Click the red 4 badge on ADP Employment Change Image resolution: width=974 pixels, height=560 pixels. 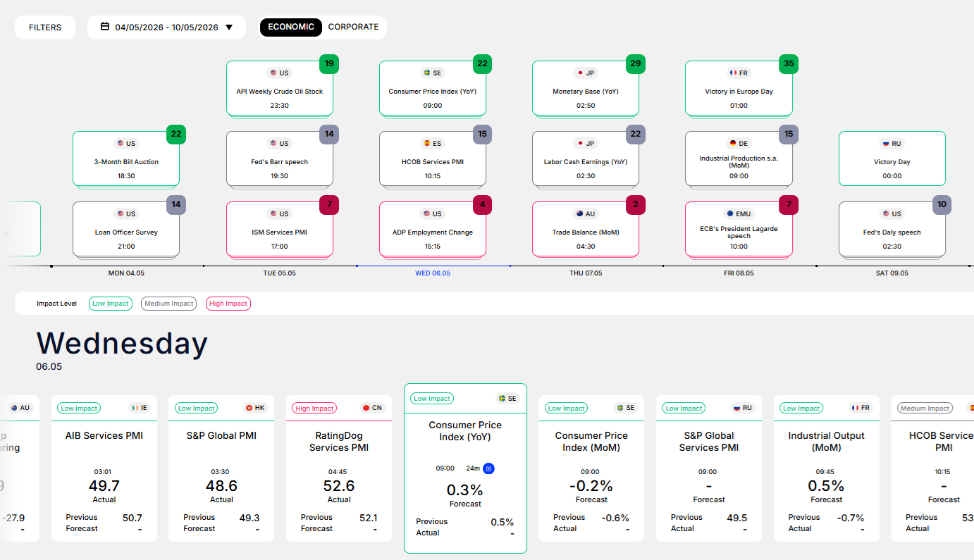(482, 205)
